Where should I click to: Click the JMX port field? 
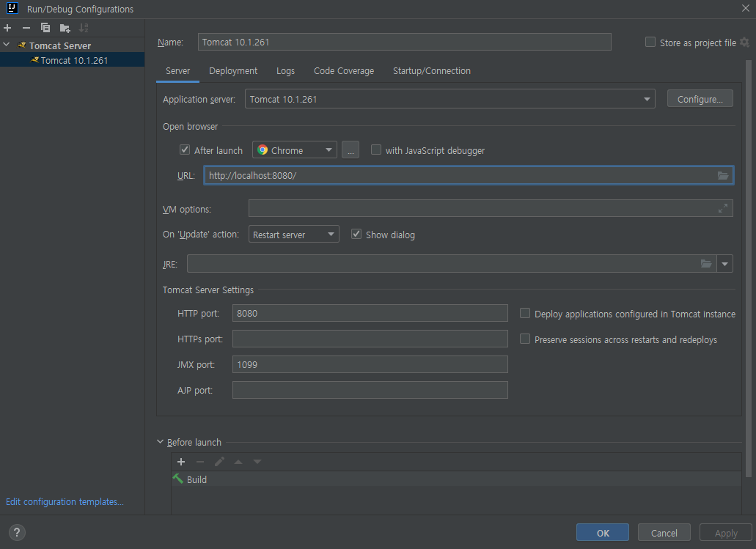coord(370,364)
